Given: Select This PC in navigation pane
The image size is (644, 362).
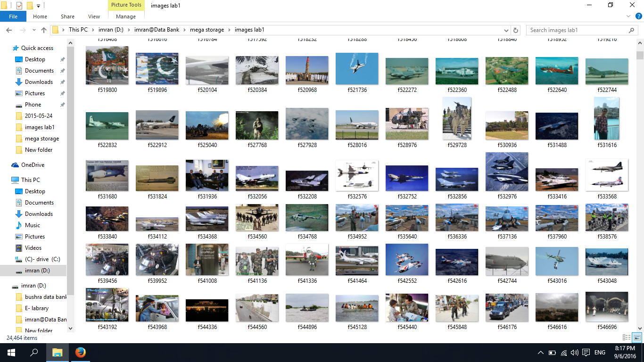Looking at the screenshot, I should tap(31, 180).
